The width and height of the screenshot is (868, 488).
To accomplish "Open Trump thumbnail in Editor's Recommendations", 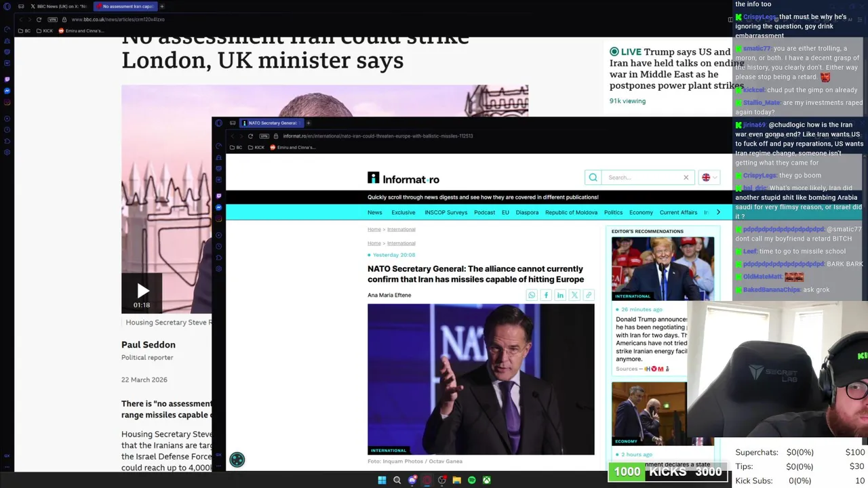I will pos(663,268).
